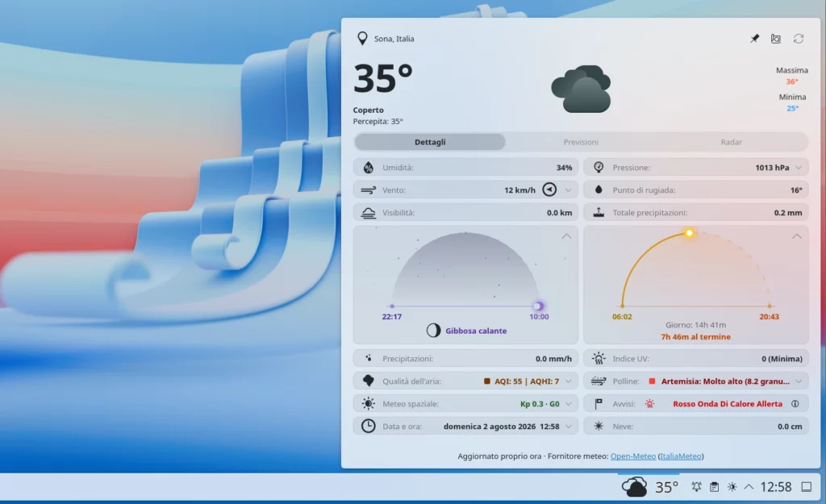
Task: Open the Previsioni tab
Action: pos(581,142)
